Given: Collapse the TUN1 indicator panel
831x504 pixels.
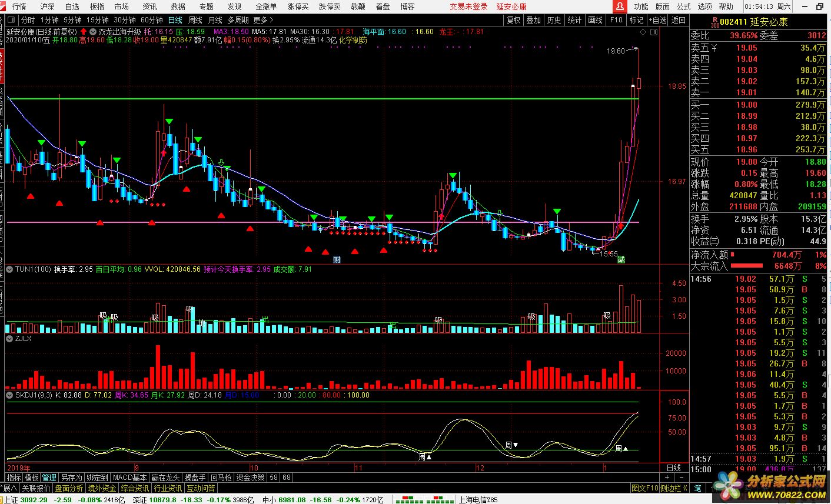Looking at the screenshot, I should pyautogui.click(x=9, y=269).
